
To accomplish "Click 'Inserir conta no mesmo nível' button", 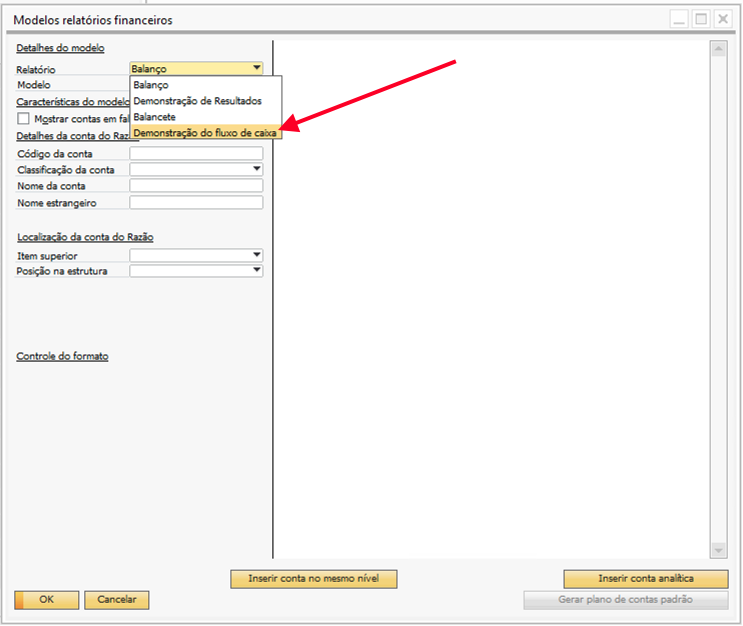I will [x=314, y=579].
